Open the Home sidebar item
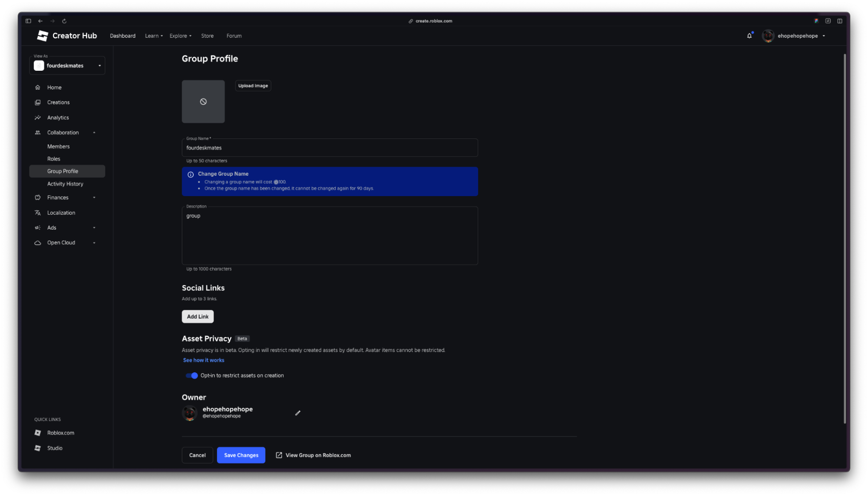This screenshot has width=868, height=496. (67, 87)
